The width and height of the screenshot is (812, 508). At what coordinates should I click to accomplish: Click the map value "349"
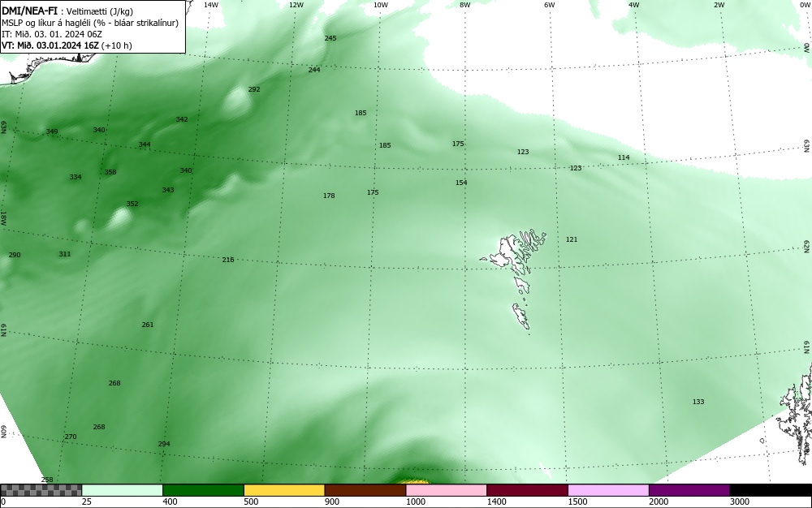[52, 131]
